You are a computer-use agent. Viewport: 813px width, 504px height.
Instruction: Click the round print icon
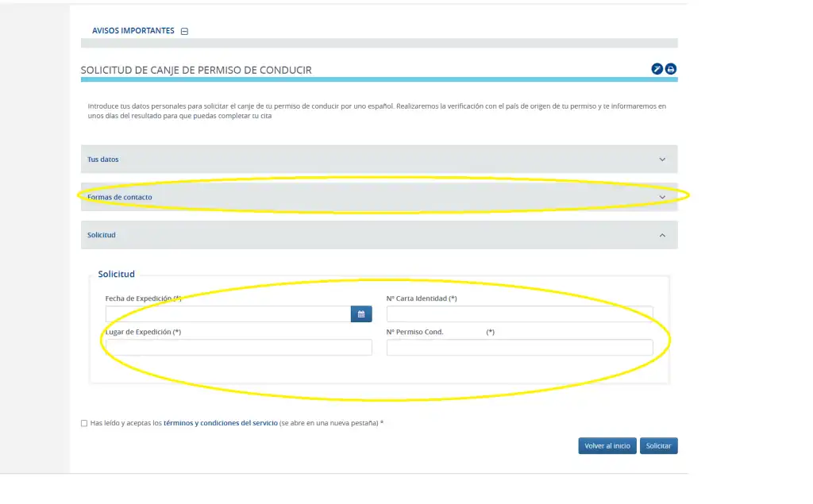[671, 69]
